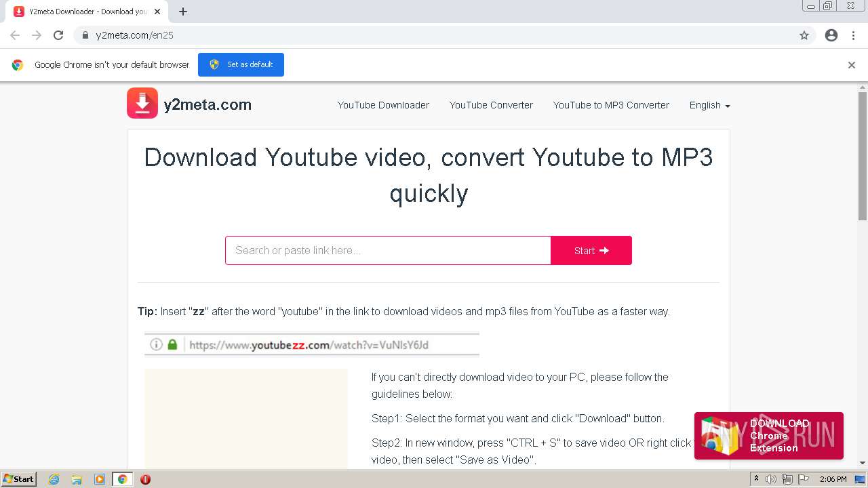Open the Windows Start menu
The image size is (868, 488).
pyautogui.click(x=18, y=479)
